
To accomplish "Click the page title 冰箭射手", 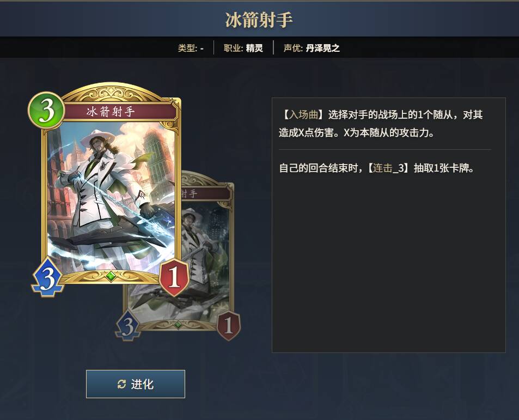I will 259,20.
